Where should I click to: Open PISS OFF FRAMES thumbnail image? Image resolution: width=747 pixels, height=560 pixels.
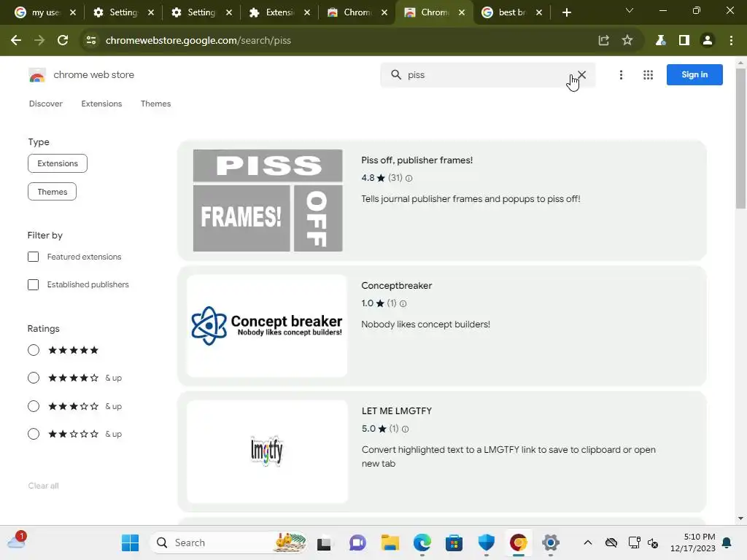click(x=268, y=201)
